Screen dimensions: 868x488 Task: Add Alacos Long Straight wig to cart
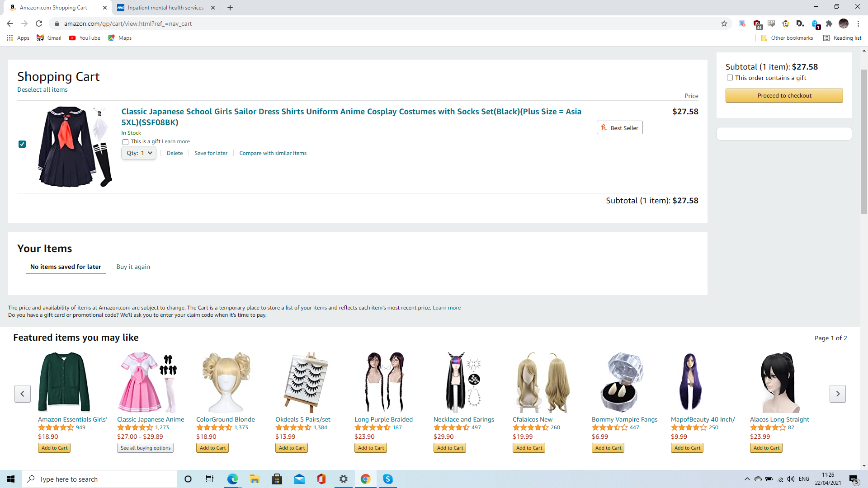pos(766,448)
